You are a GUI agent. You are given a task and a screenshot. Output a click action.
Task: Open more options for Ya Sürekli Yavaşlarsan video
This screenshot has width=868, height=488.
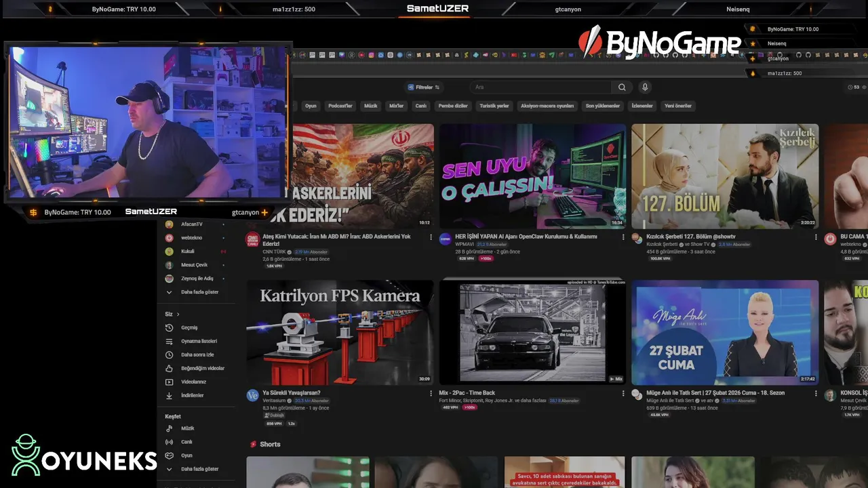(431, 393)
